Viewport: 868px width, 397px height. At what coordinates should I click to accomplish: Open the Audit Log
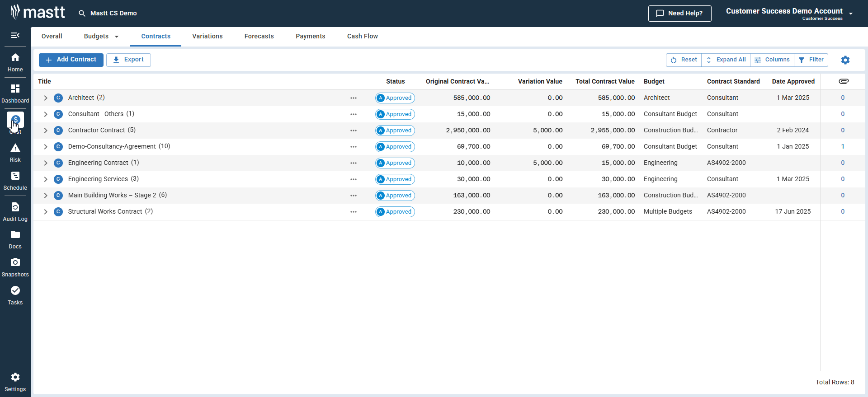15,212
